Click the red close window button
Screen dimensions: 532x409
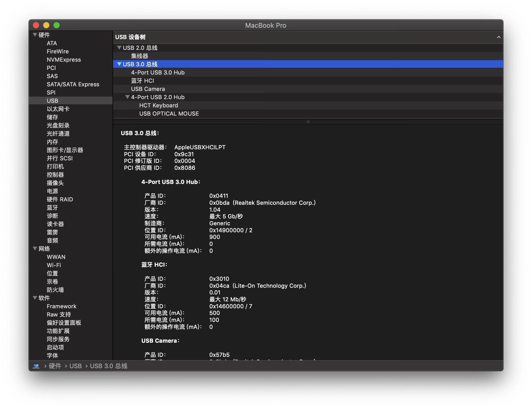[36, 25]
